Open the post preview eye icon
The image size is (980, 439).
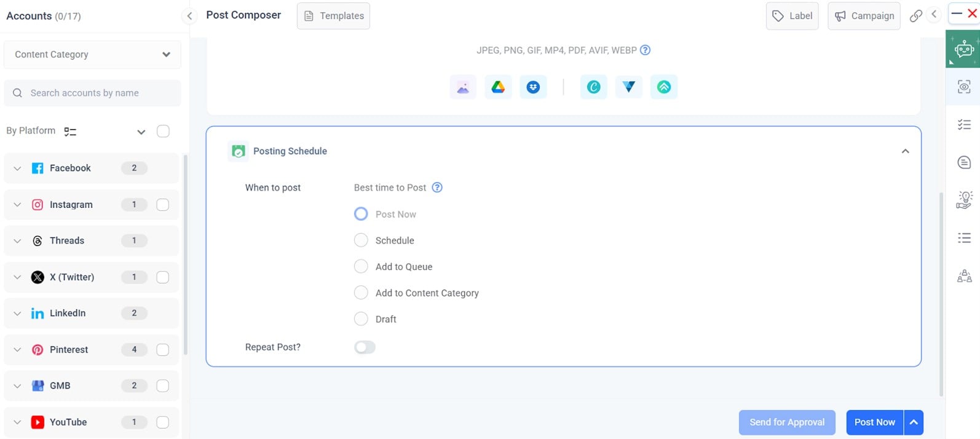pos(964,87)
